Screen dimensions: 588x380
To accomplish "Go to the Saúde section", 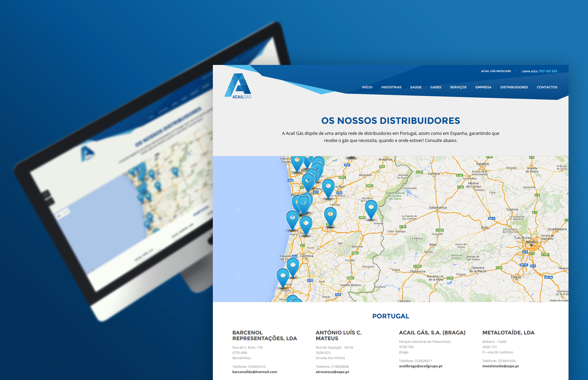I will tap(416, 87).
